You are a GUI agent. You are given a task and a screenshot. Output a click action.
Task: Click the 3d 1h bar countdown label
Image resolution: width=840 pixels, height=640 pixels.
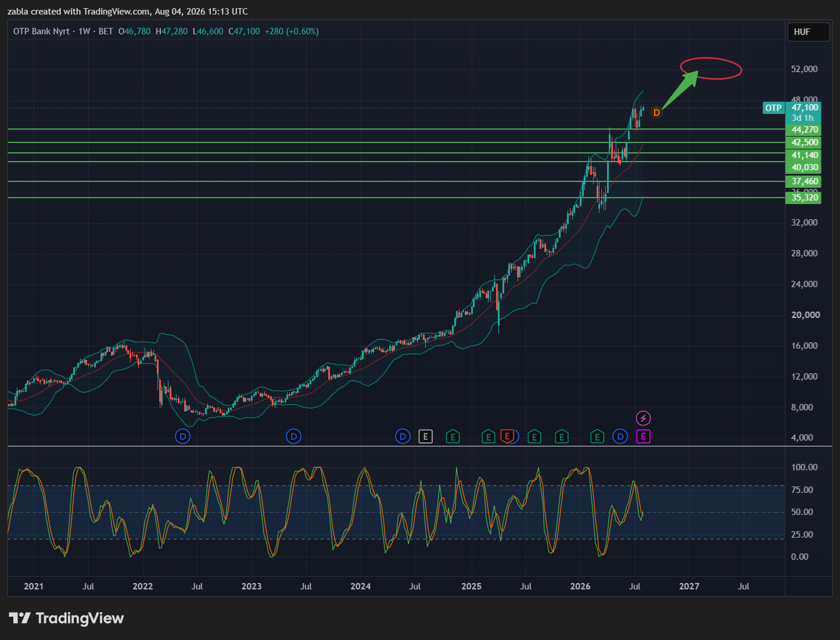pyautogui.click(x=804, y=118)
